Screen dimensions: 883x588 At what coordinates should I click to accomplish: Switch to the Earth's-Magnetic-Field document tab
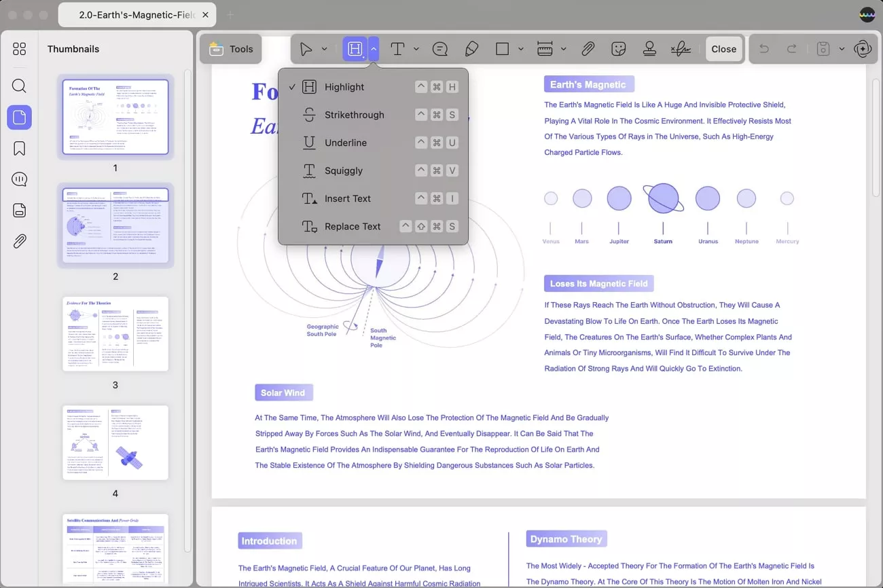pos(132,14)
